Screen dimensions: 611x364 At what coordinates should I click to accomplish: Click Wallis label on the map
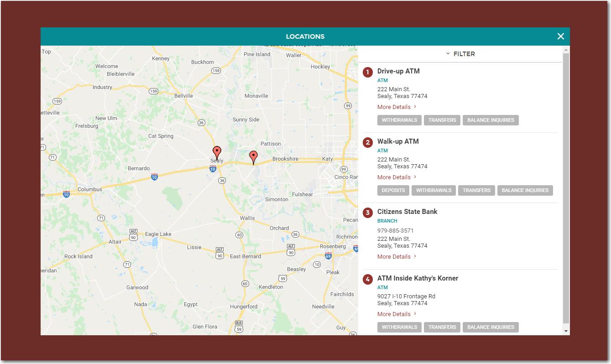point(247,218)
